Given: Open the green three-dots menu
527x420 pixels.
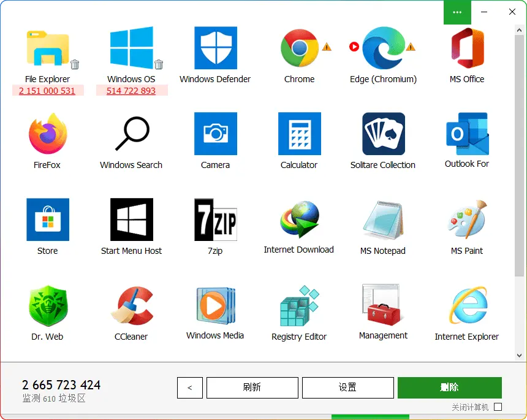Looking at the screenshot, I should (457, 12).
